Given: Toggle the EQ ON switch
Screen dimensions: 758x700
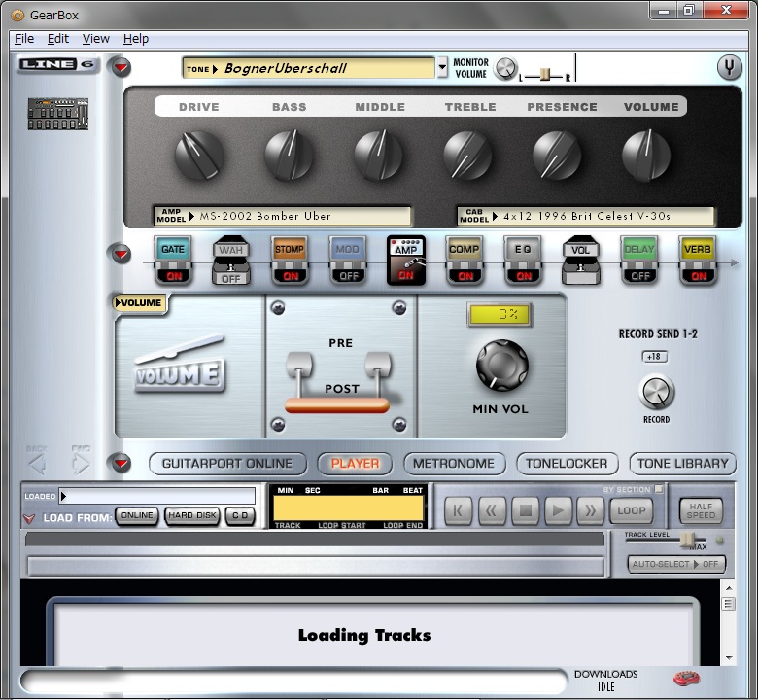Looking at the screenshot, I should (x=523, y=276).
